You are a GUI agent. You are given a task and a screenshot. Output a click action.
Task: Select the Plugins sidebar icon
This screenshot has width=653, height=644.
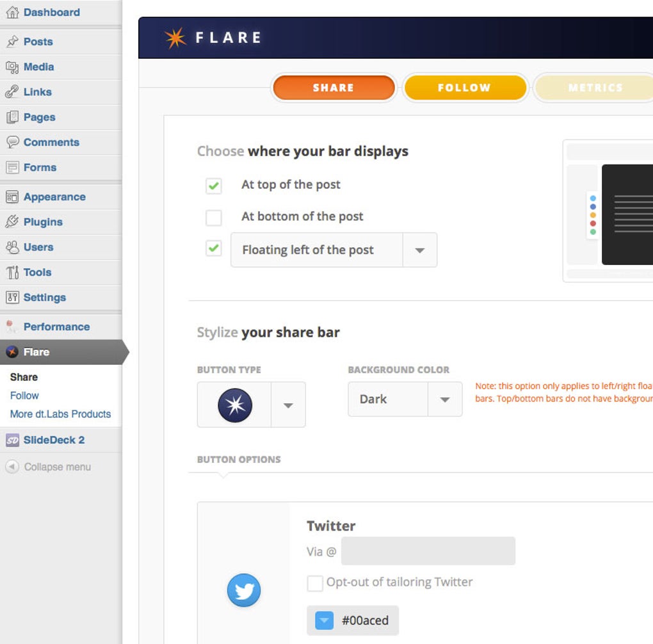(13, 222)
